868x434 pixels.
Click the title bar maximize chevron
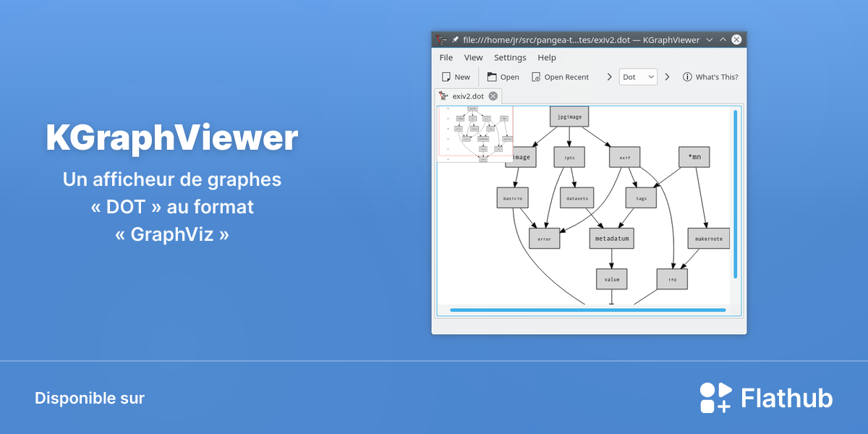(723, 40)
